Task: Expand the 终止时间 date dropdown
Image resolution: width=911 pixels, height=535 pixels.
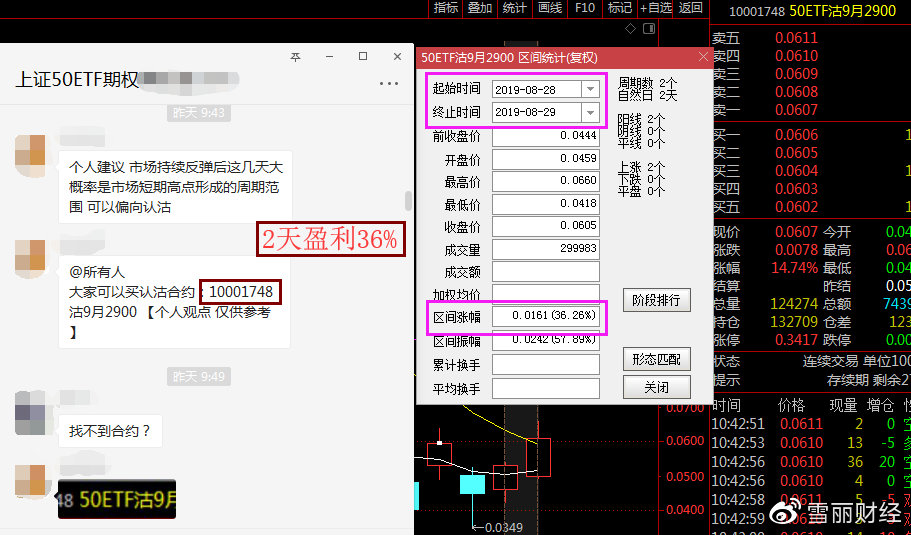Action: [x=590, y=112]
